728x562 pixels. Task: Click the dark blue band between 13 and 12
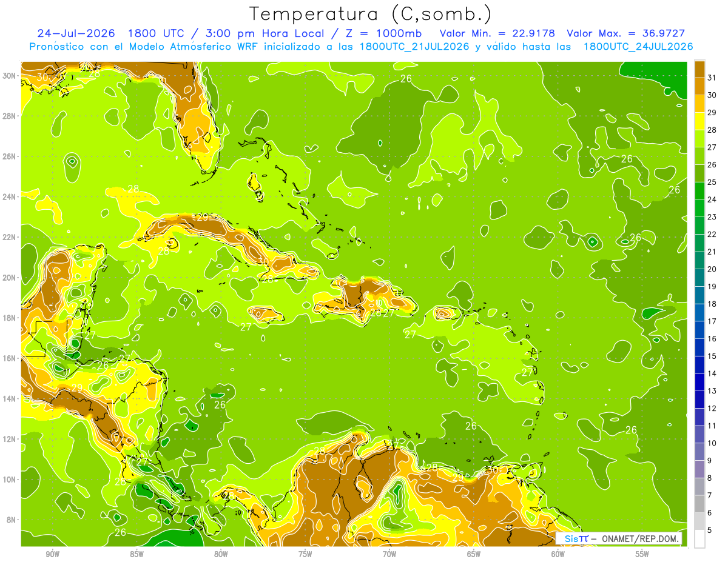(x=699, y=399)
